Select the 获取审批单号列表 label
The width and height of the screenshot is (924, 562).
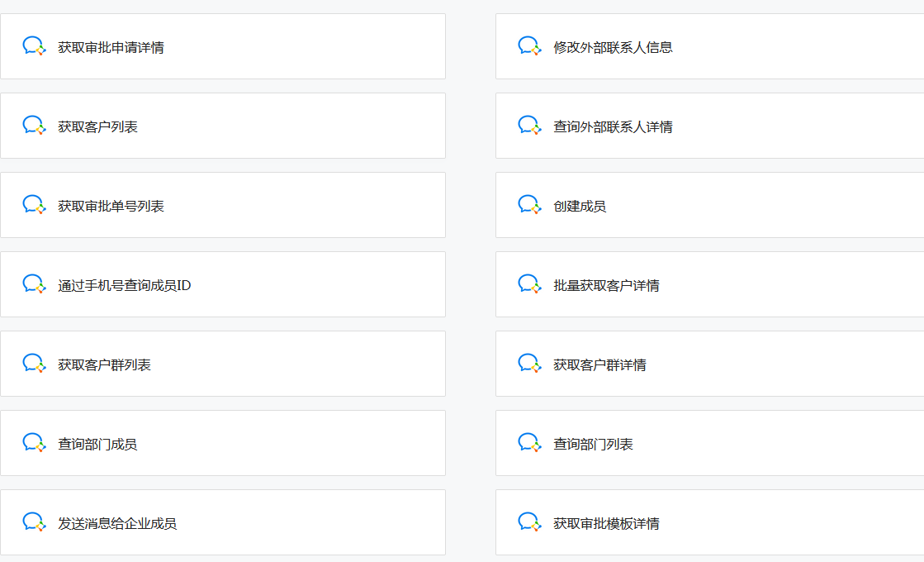pyautogui.click(x=111, y=206)
